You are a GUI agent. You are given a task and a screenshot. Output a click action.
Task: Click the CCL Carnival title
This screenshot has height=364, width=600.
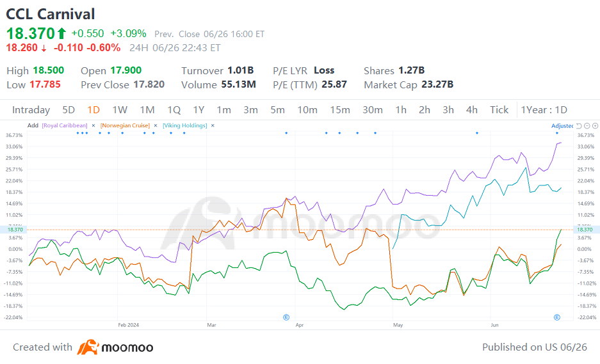tap(51, 14)
